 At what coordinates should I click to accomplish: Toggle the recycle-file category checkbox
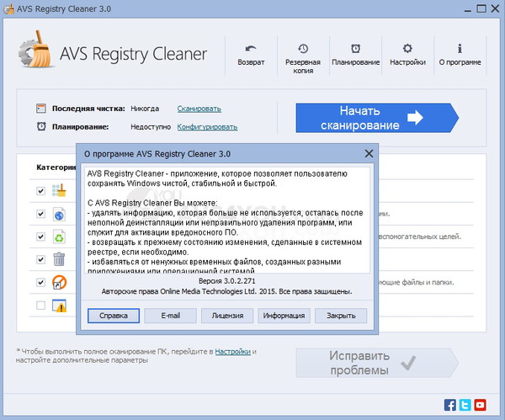(x=40, y=237)
